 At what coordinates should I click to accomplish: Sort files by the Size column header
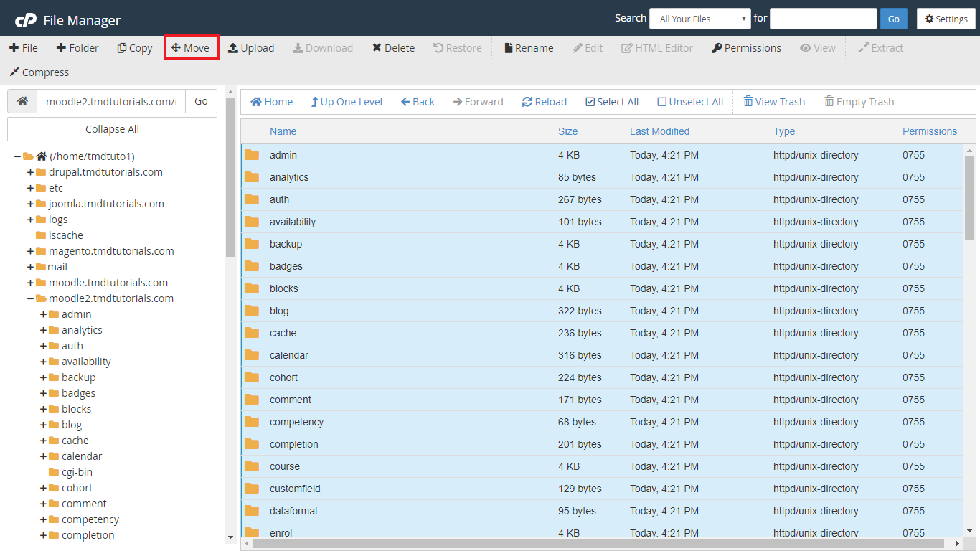coord(567,131)
